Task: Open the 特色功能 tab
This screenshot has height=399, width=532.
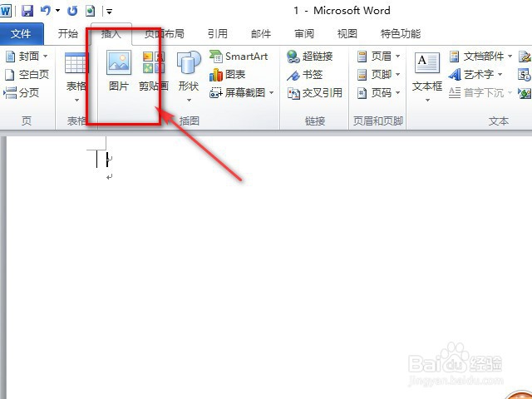Action: (x=401, y=33)
